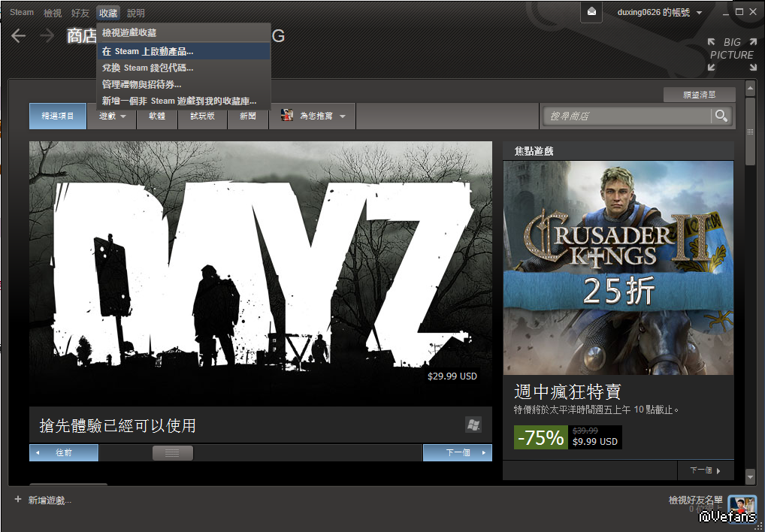This screenshot has height=532, width=765.
Task: Choose 管理禮物與招待券
Action: click(183, 84)
